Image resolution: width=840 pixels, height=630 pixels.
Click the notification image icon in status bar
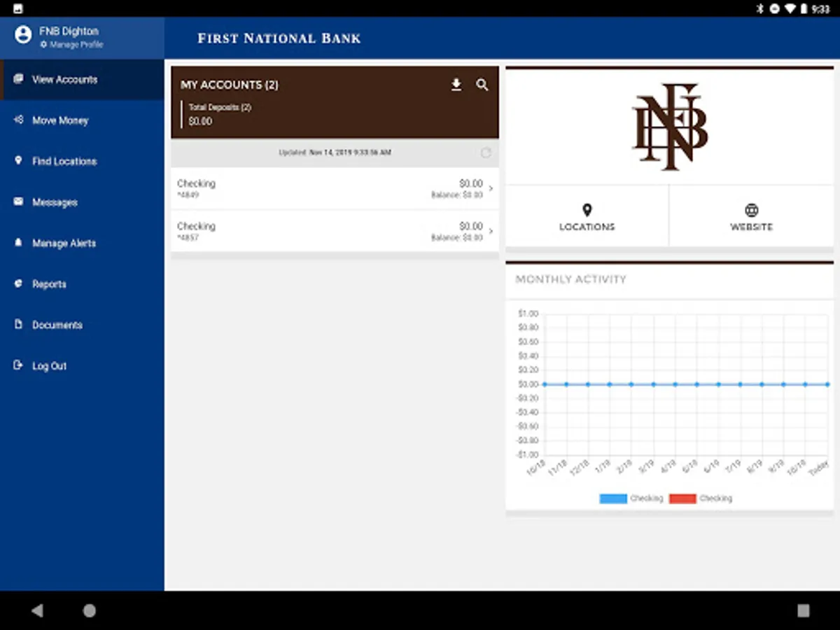pos(18,9)
